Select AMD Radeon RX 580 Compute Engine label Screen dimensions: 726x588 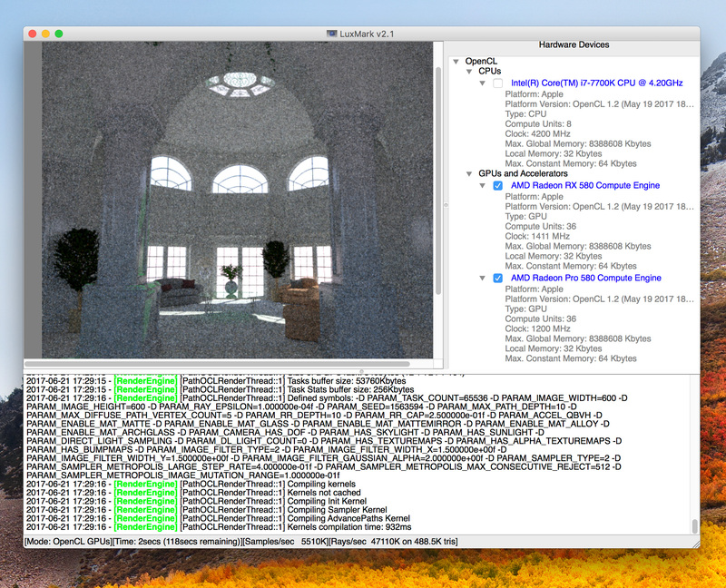click(585, 185)
